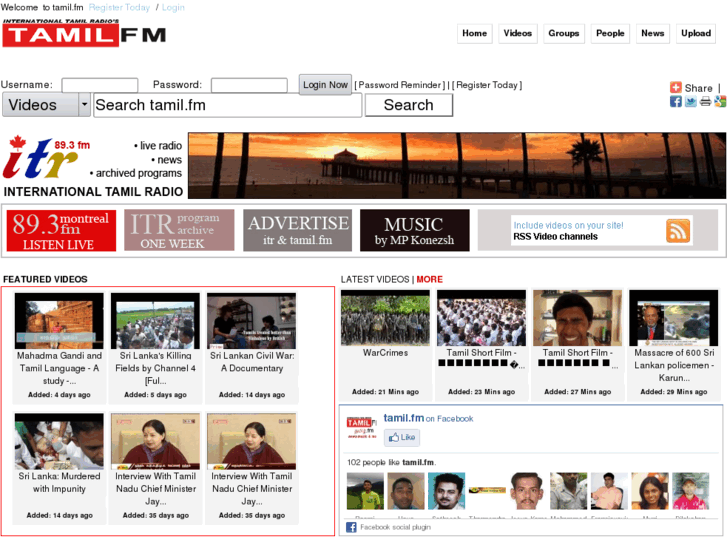Open Sri Lankan Civil War documentary thumbnail
Image resolution: width=727 pixels, height=545 pixels.
pyautogui.click(x=251, y=321)
